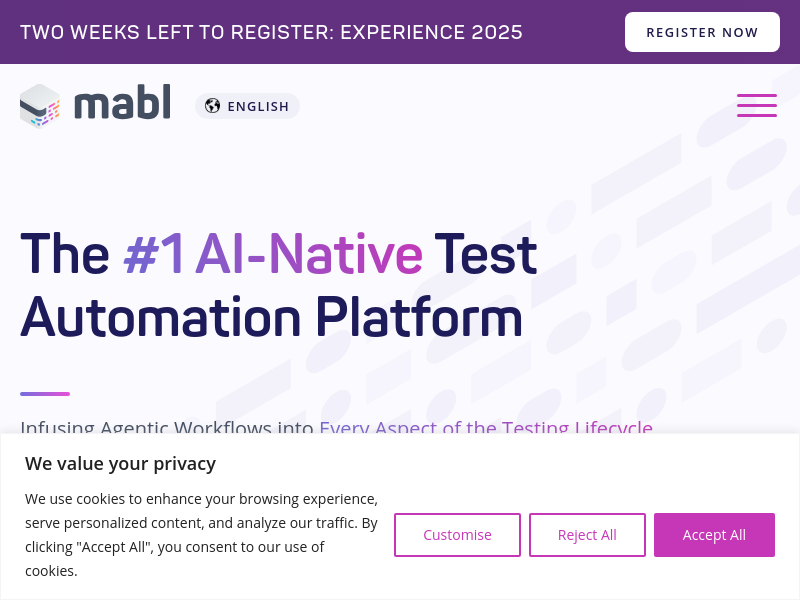Reject all cookies
The height and width of the screenshot is (600, 800).
pos(587,535)
